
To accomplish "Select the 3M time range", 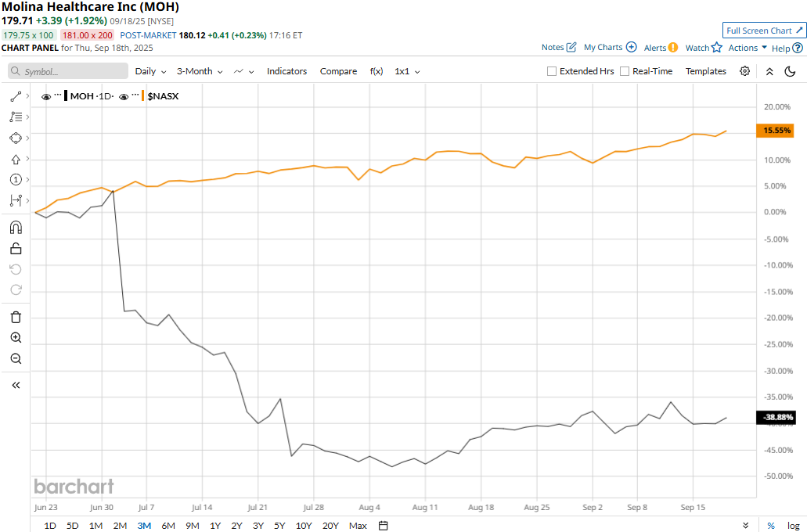I will click(x=144, y=525).
